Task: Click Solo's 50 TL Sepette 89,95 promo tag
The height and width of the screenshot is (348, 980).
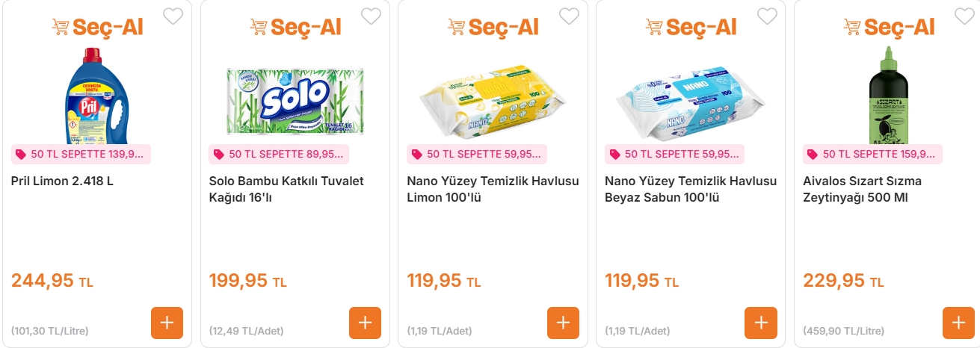Action: coord(279,155)
